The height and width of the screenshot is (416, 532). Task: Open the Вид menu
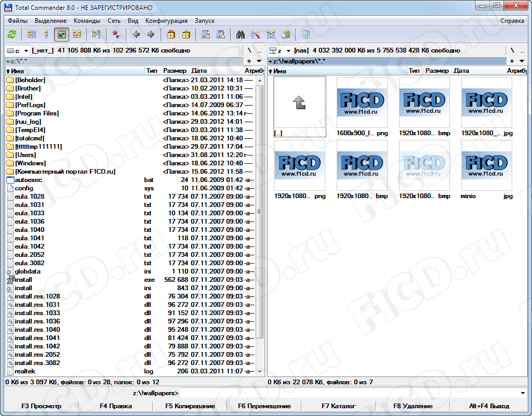[133, 21]
